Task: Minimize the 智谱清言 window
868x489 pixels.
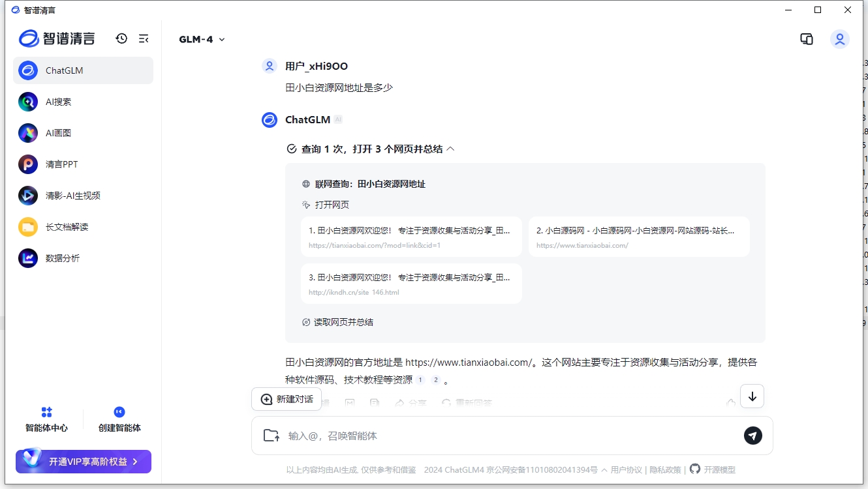Action: coord(788,10)
